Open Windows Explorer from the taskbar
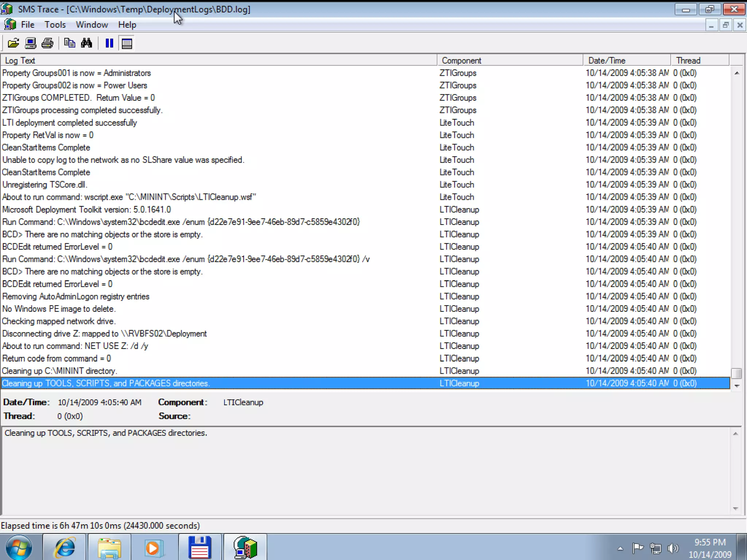747x560 pixels. tap(109, 547)
